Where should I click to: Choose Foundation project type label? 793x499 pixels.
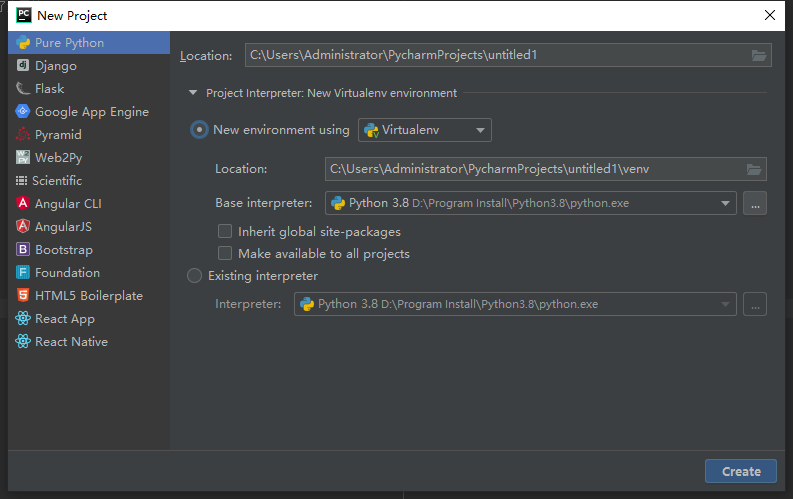click(67, 273)
